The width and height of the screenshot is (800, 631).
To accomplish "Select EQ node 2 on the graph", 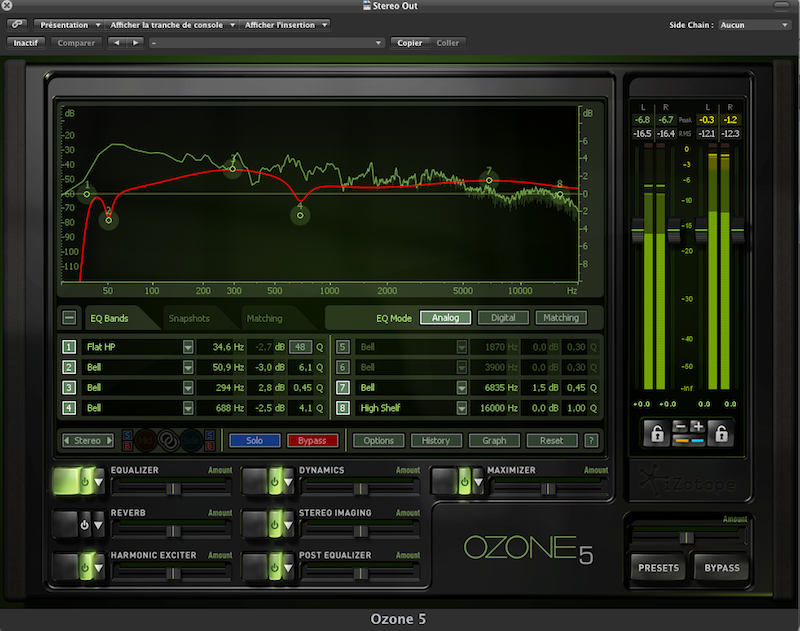I will pos(109,220).
